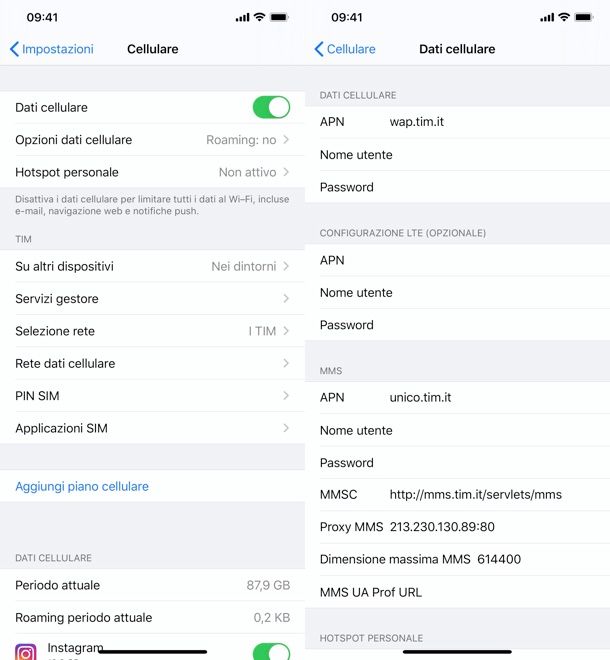Select Servizi gestore label
610x660 pixels.
pyautogui.click(x=57, y=298)
